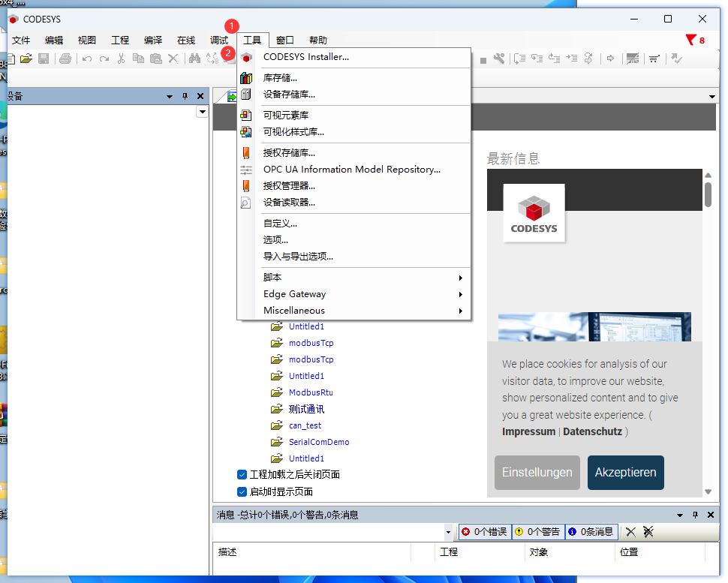Click the Stop square toolbar icon
Viewport: 728px width, 583px height.
coord(483,60)
